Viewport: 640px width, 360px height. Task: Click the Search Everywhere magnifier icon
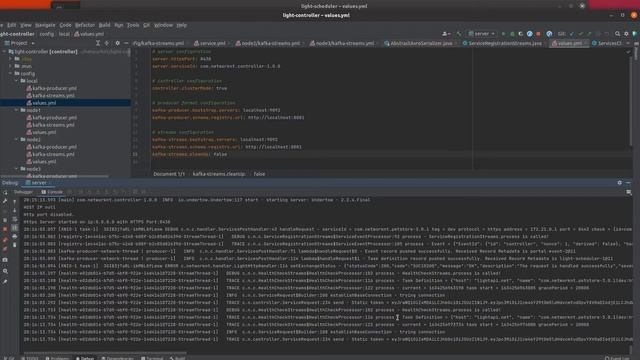coord(617,34)
